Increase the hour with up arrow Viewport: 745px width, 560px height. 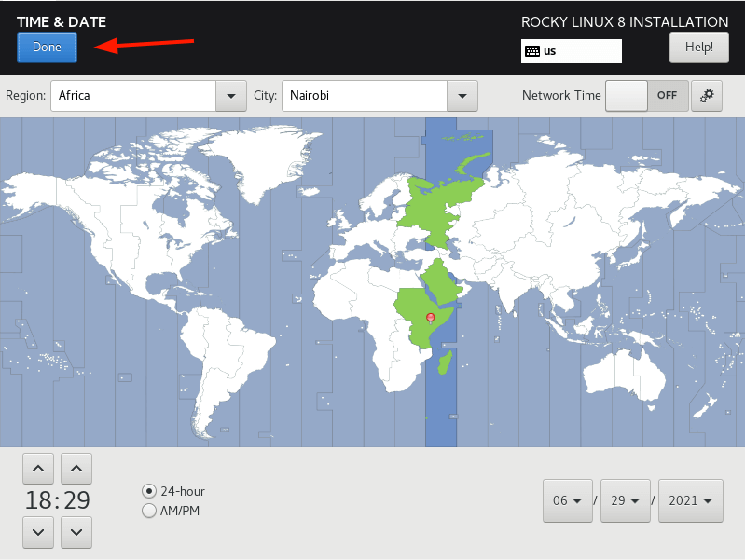pyautogui.click(x=38, y=469)
